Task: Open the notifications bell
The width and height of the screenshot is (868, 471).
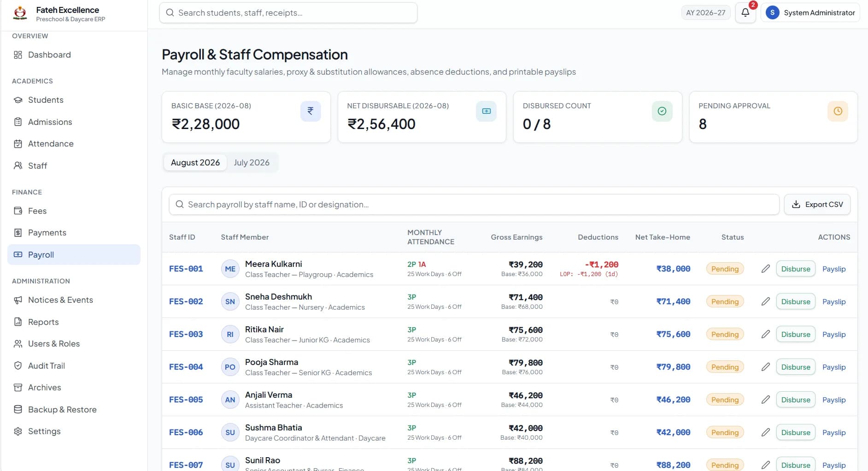Action: [x=745, y=12]
